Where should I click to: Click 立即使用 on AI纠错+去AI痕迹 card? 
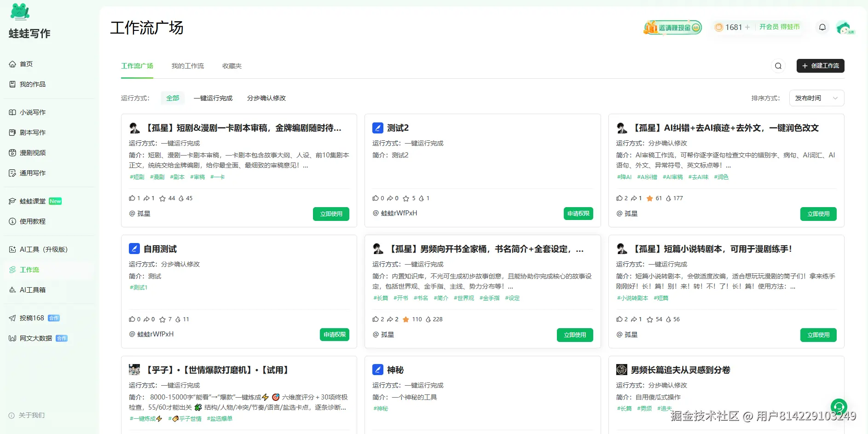click(818, 214)
